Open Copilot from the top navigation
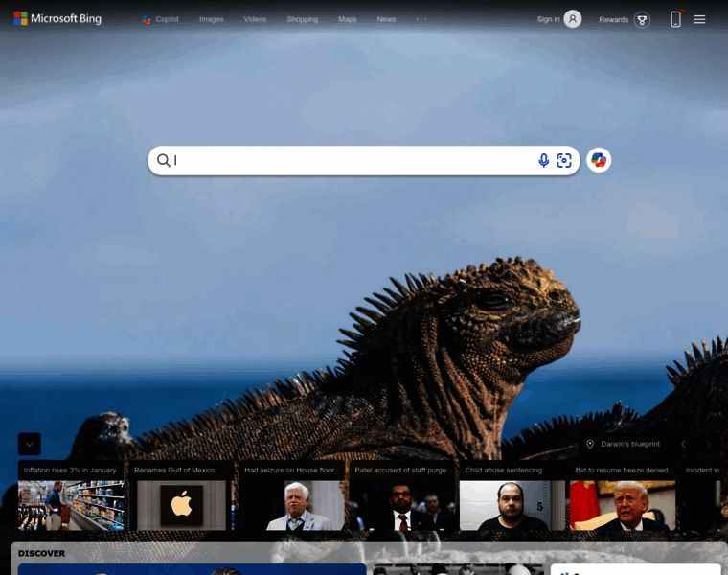 coord(160,19)
